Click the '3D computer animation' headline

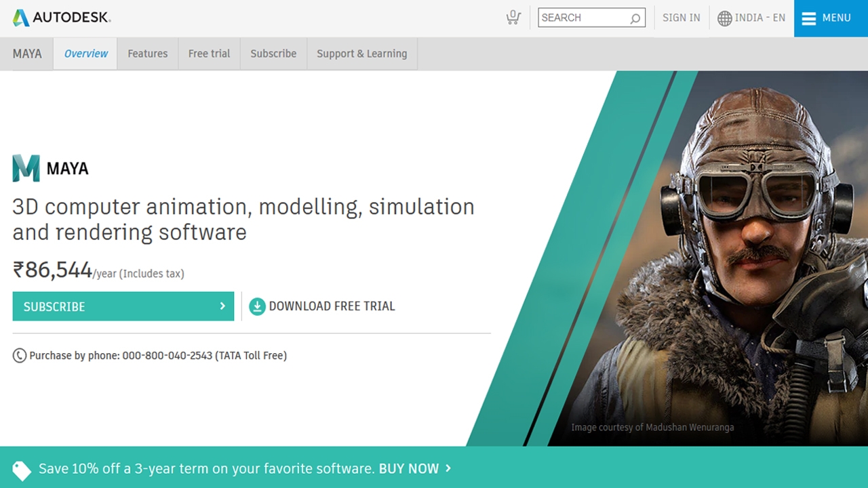(243, 219)
